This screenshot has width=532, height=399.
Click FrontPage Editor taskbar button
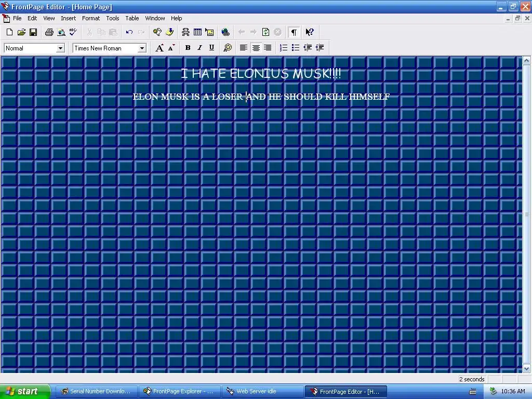point(346,392)
